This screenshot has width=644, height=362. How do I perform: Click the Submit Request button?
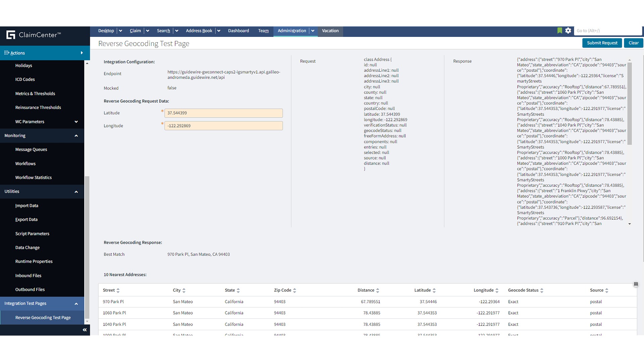pyautogui.click(x=602, y=43)
